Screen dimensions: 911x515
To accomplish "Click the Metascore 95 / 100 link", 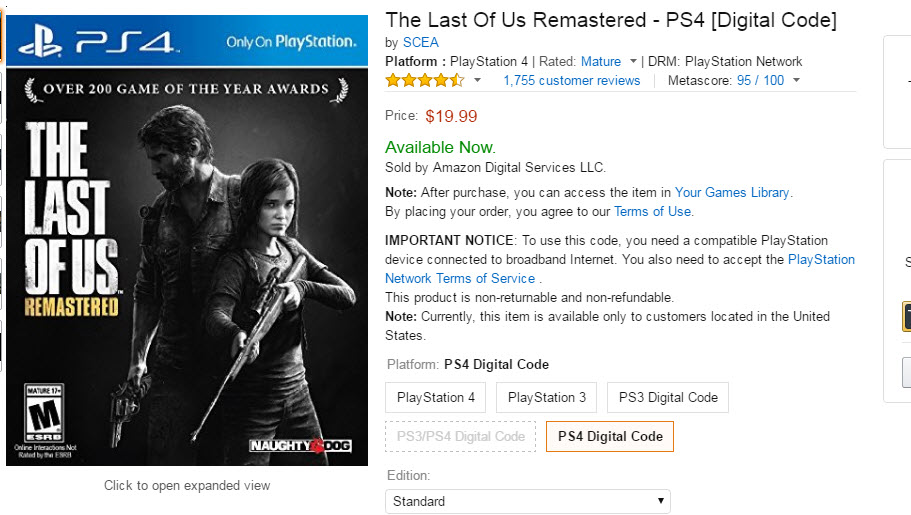I will click(760, 80).
